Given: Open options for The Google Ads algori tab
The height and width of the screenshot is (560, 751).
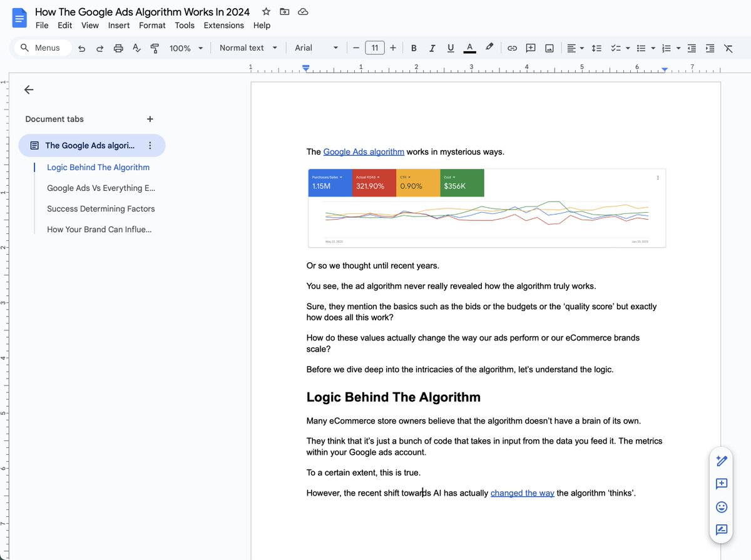Looking at the screenshot, I should pos(150,146).
